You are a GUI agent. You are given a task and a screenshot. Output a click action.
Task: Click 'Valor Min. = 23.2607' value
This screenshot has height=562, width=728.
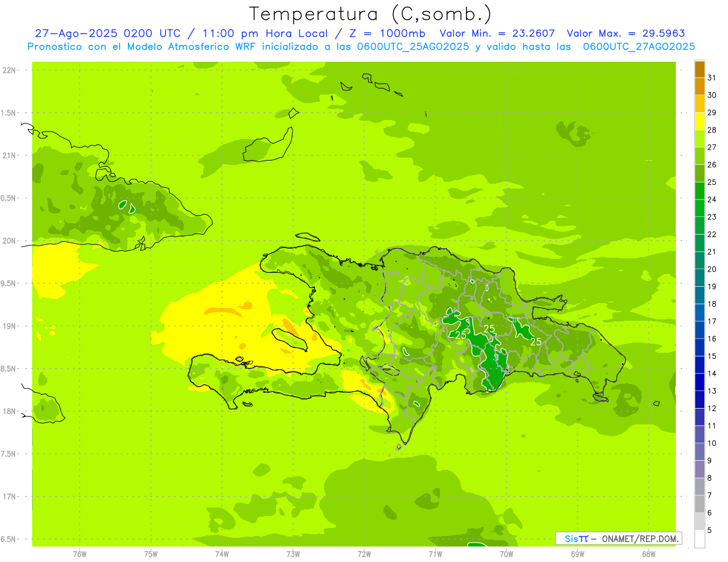[497, 33]
